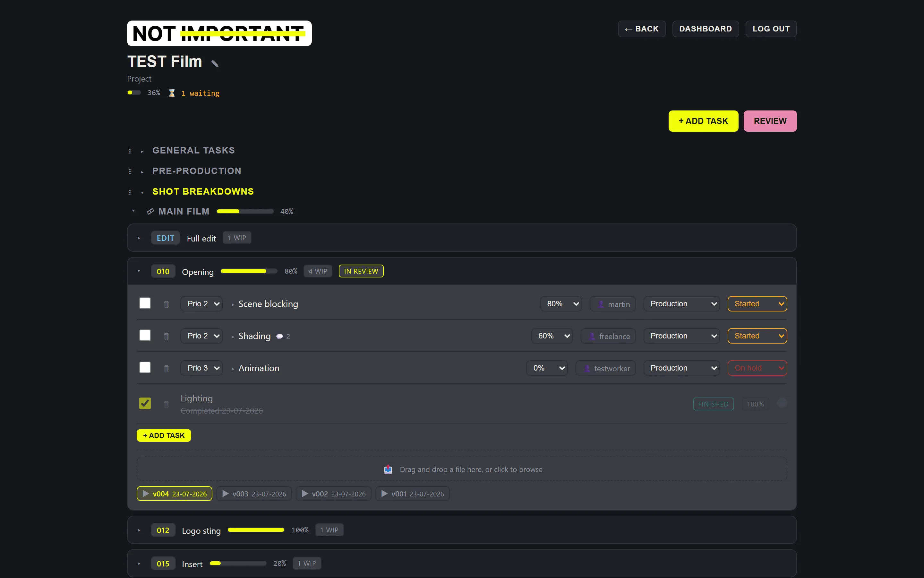Click the upload icon in the drop zone
Image resolution: width=924 pixels, height=578 pixels.
tap(388, 469)
